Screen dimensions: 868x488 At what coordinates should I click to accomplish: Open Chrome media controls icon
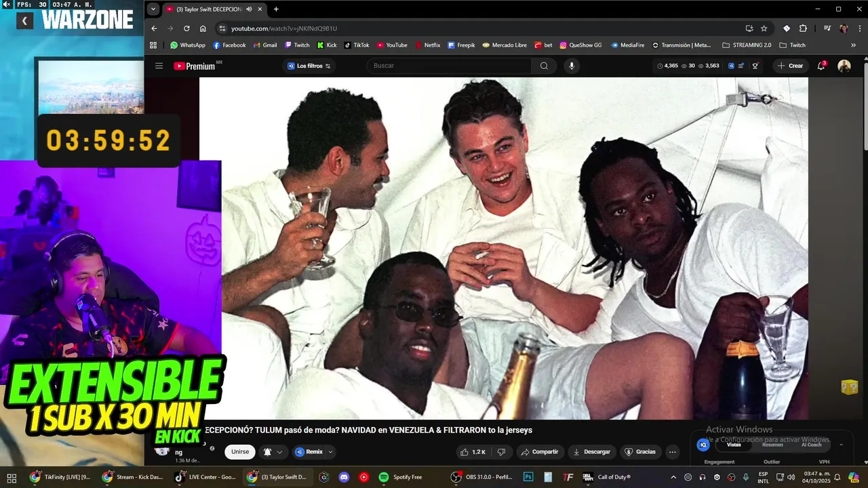(x=827, y=28)
